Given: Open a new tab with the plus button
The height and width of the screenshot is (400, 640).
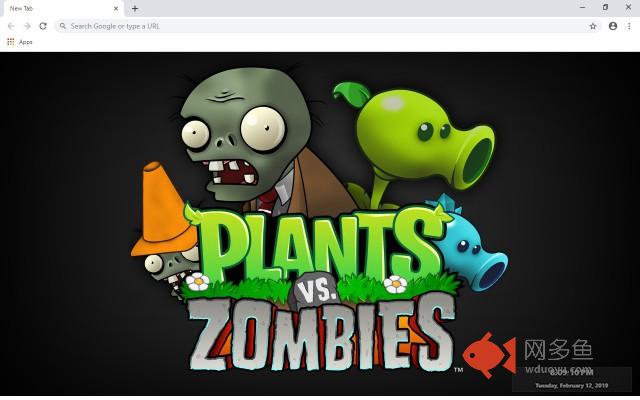Looking at the screenshot, I should pos(135,8).
